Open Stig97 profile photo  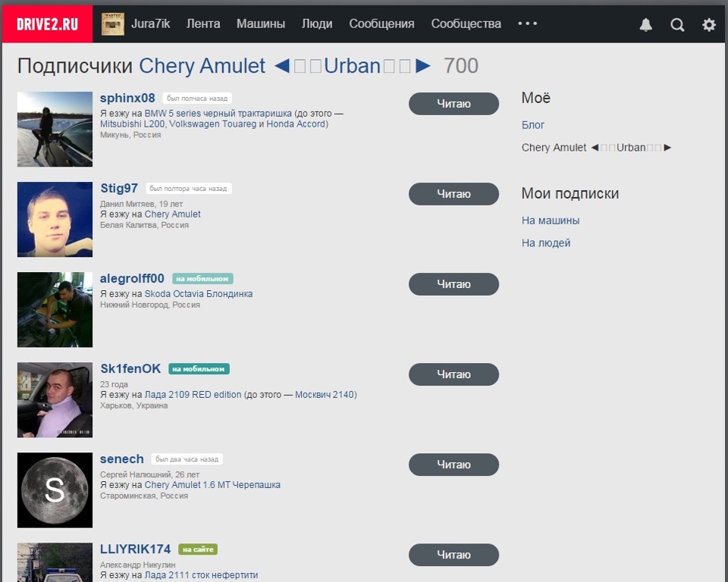click(x=55, y=219)
